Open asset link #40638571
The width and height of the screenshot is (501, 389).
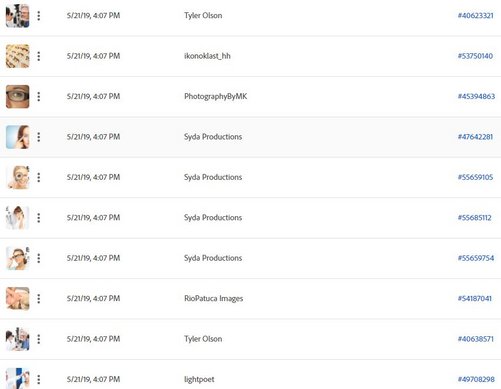[x=475, y=339]
